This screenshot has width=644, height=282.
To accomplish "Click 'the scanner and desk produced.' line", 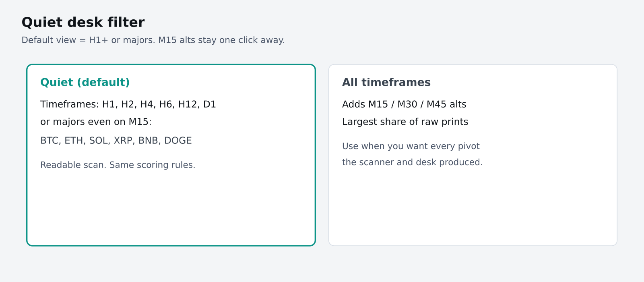I will [x=412, y=162].
